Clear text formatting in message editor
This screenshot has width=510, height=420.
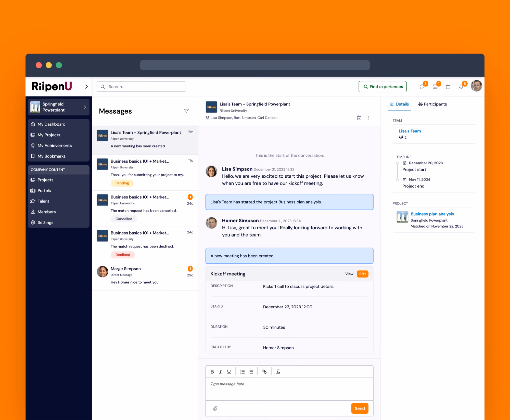[x=278, y=372]
